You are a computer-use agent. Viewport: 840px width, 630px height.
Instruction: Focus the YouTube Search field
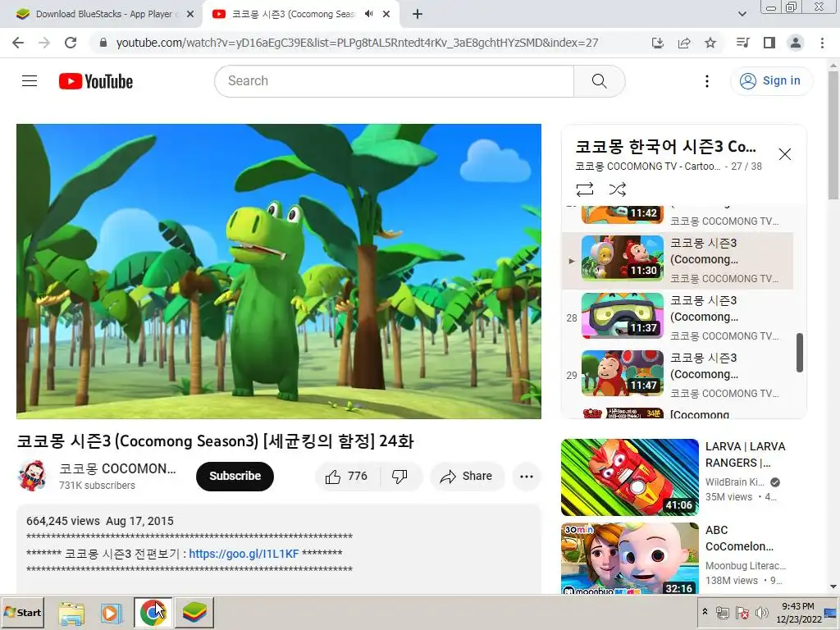click(395, 81)
